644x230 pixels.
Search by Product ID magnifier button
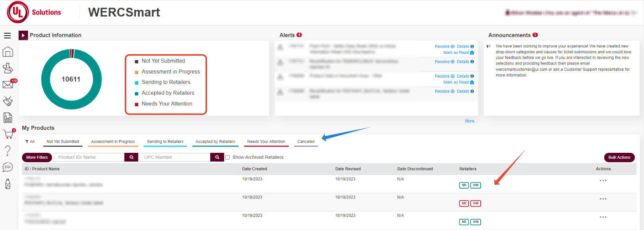[x=131, y=157]
